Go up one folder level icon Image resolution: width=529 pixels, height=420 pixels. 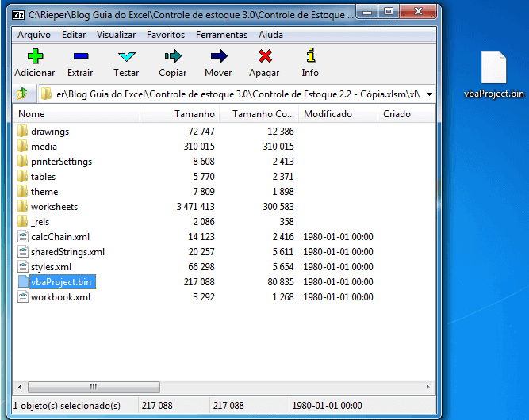22,94
